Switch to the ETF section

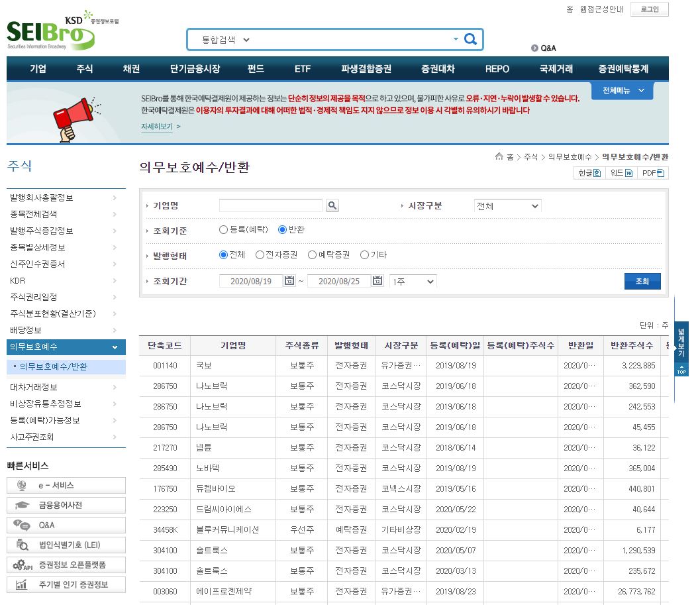tap(302, 68)
